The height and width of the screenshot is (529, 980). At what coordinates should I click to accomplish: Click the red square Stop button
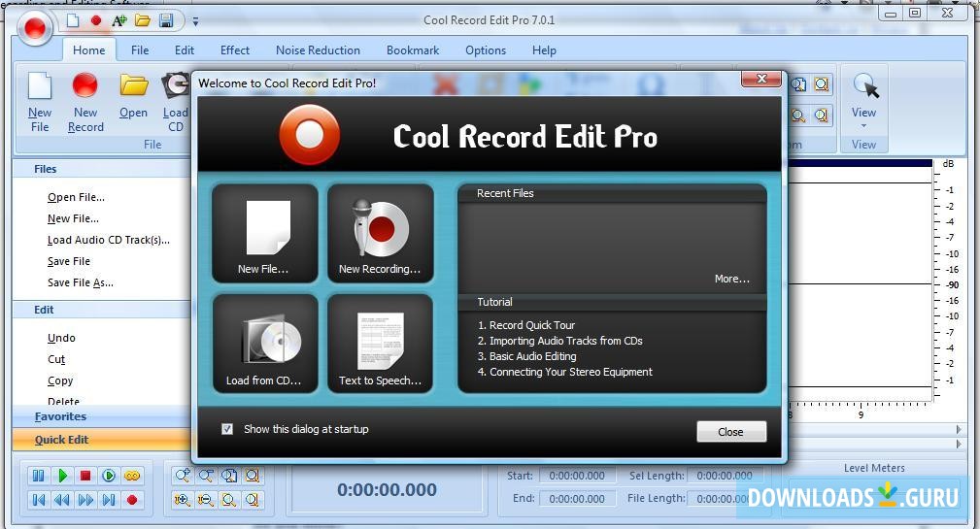click(x=85, y=476)
